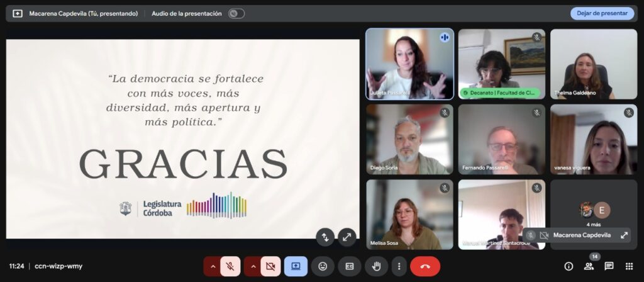Click the red leave call button

(x=425, y=266)
